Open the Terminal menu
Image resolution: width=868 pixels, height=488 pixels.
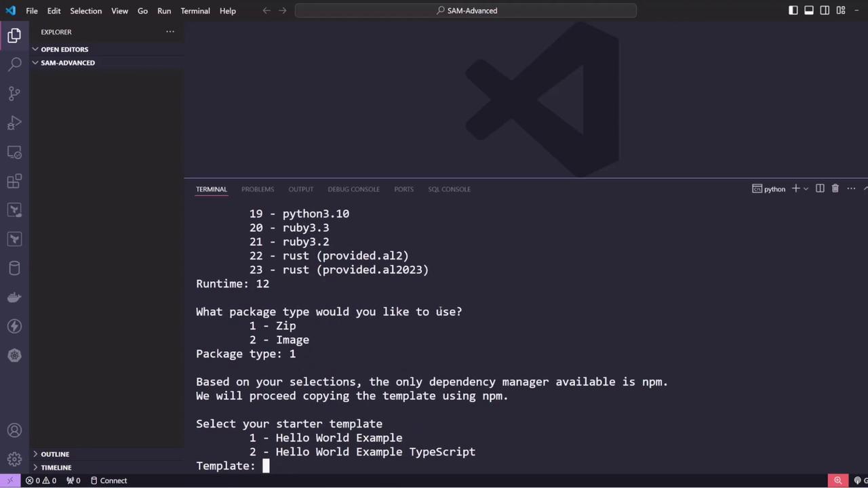(x=195, y=11)
